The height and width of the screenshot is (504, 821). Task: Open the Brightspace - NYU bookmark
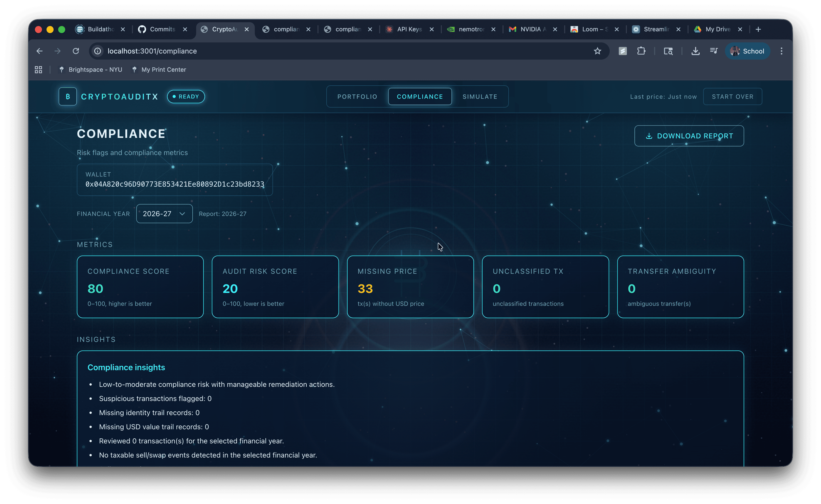click(95, 70)
